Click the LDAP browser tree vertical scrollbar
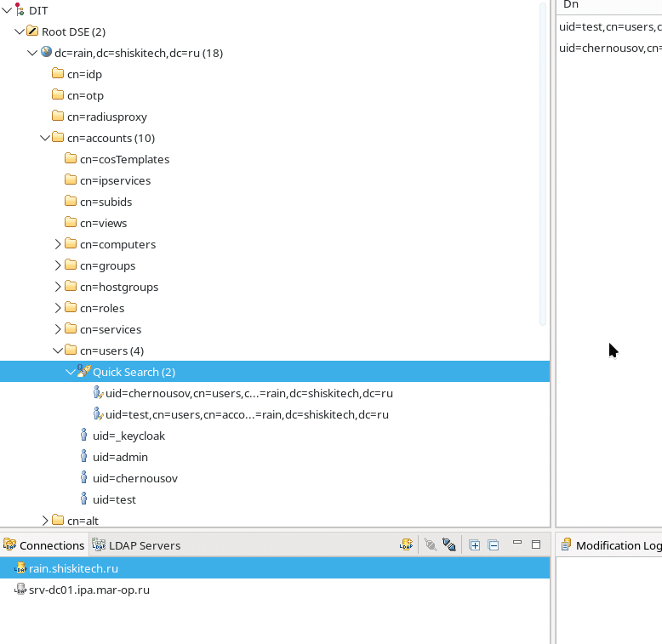The height and width of the screenshot is (644, 662). (x=543, y=164)
